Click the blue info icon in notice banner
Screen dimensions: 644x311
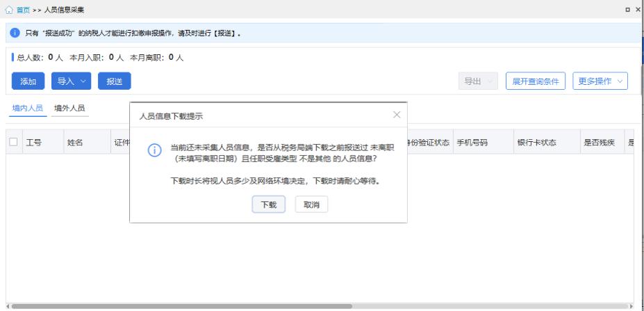click(15, 33)
